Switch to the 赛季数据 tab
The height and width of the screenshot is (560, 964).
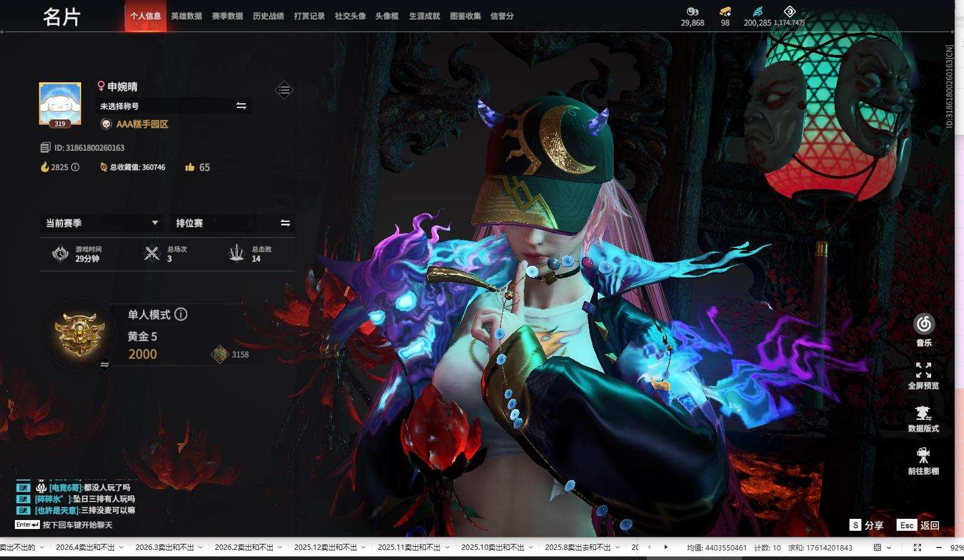(x=227, y=16)
